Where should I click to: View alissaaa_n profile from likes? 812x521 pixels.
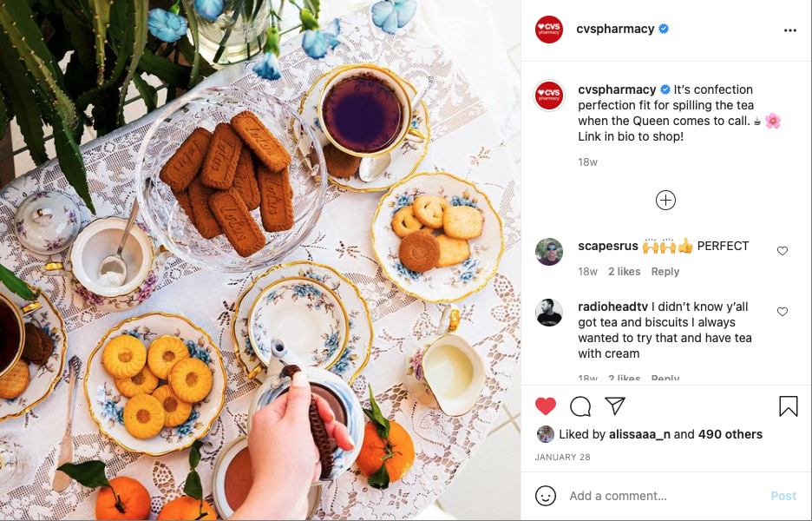640,434
